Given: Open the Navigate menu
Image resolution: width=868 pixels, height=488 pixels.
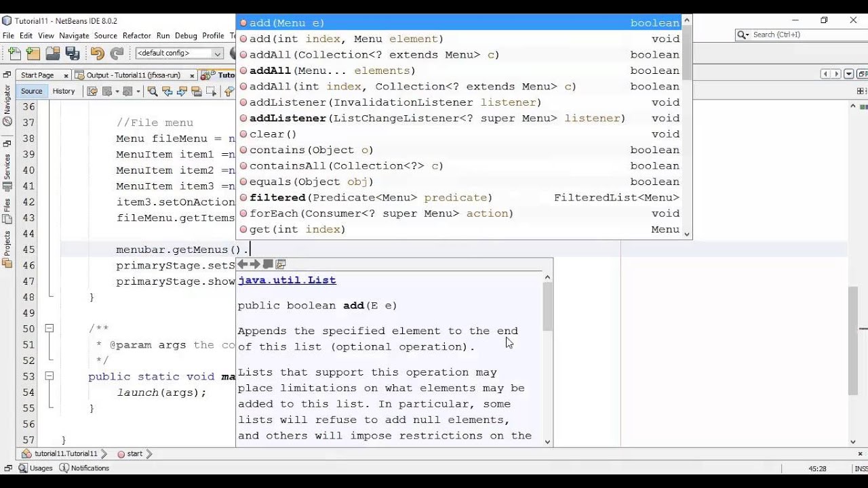Looking at the screenshot, I should pyautogui.click(x=74, y=35).
